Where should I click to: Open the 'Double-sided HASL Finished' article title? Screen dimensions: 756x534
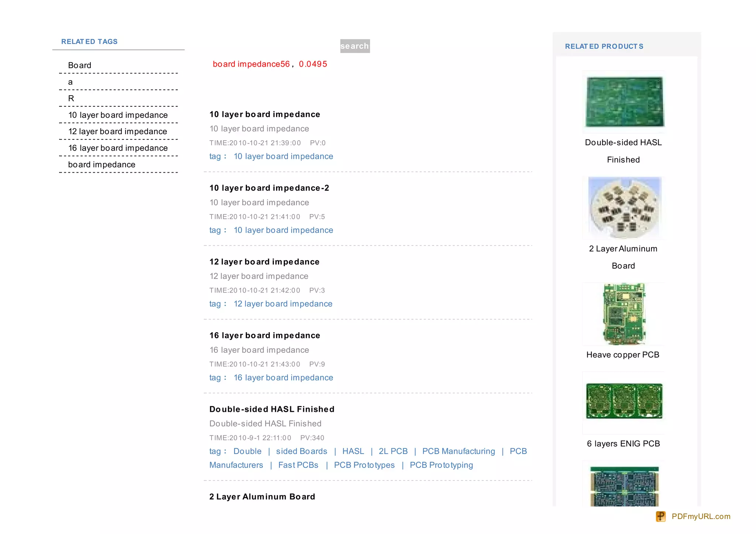tap(272, 409)
